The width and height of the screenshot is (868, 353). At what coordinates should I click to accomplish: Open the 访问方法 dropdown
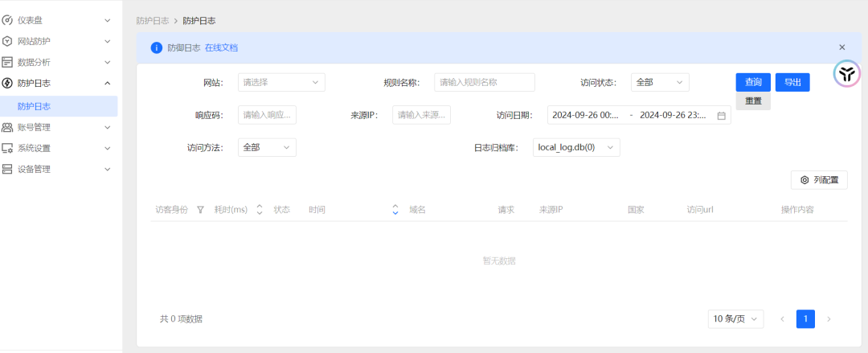(x=267, y=147)
